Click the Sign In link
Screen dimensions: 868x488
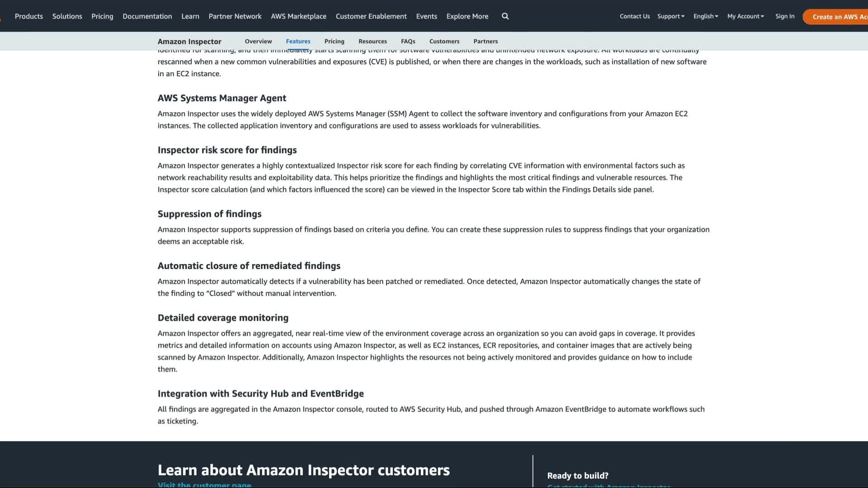click(784, 16)
